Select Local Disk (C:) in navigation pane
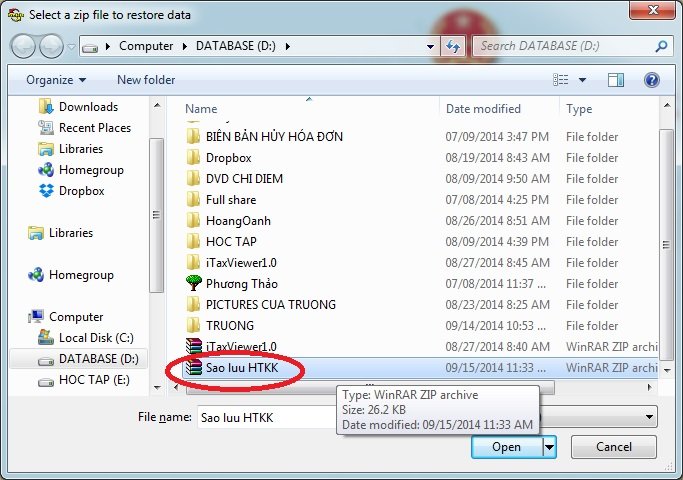683x480 pixels. pos(96,338)
